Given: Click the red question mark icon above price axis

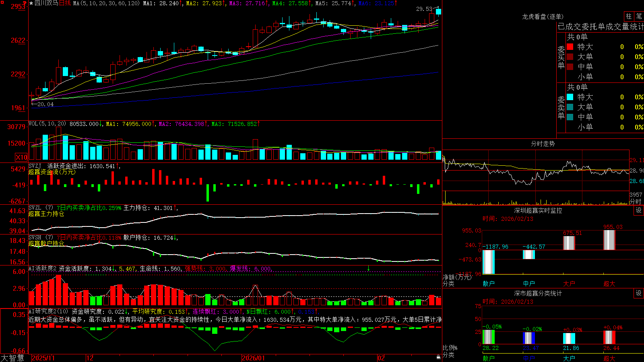Looking at the screenshot, I should click(x=25, y=3).
